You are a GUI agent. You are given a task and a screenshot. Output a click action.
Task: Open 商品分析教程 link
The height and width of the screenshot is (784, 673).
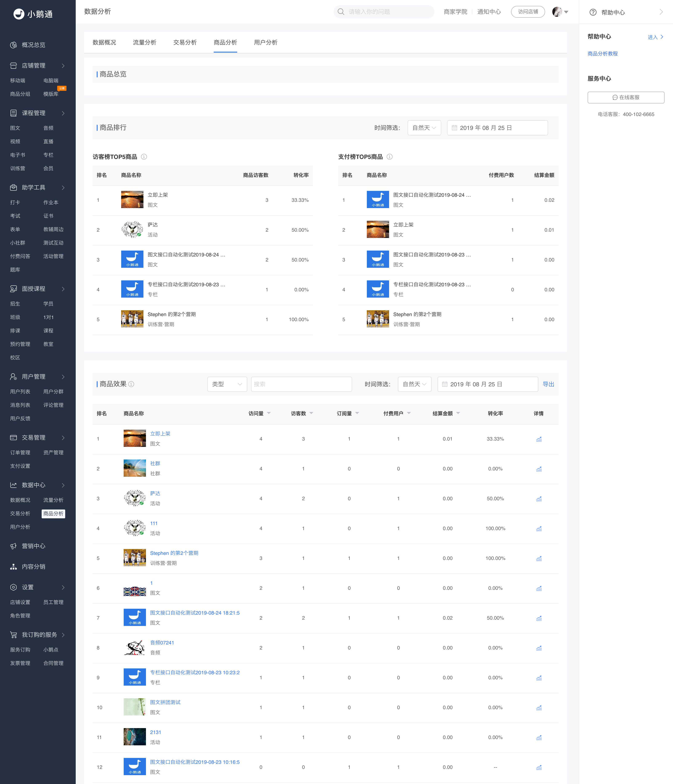[x=603, y=54]
